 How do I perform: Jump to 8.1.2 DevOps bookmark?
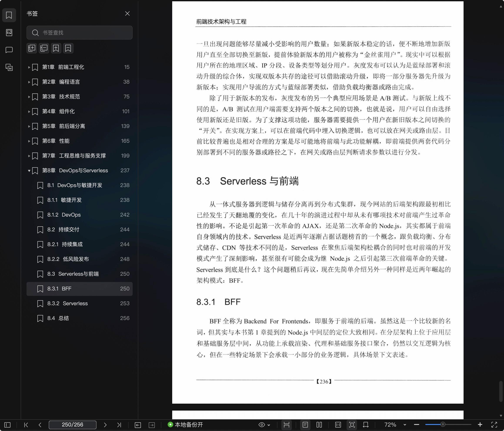tap(80, 215)
